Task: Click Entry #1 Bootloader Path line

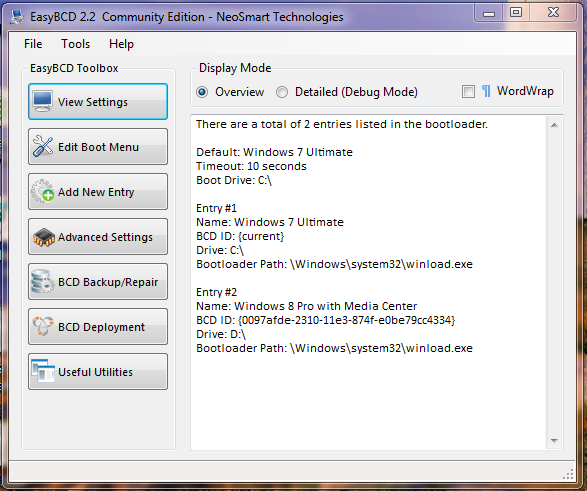Action: pyautogui.click(x=334, y=264)
